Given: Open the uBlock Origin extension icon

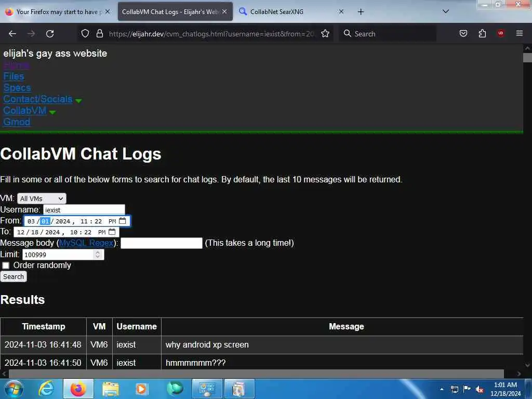Looking at the screenshot, I should click(x=500, y=33).
